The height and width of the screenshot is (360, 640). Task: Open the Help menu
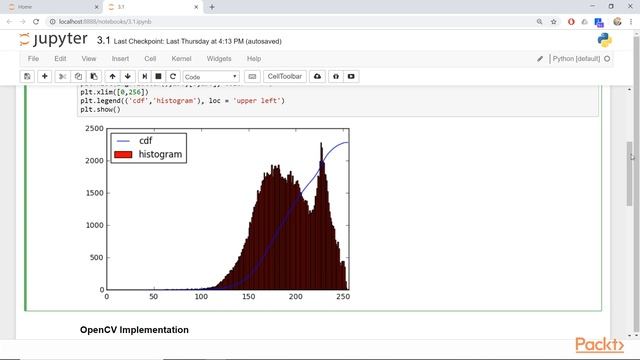[x=254, y=59]
